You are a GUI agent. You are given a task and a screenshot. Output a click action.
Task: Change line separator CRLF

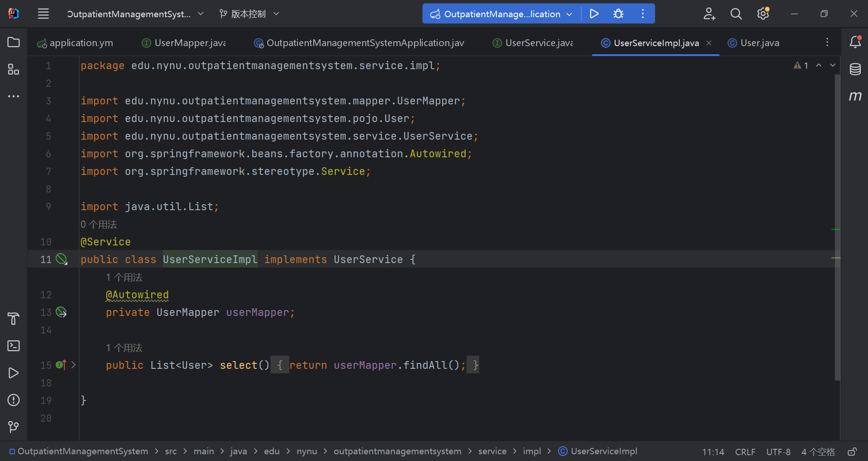click(745, 452)
